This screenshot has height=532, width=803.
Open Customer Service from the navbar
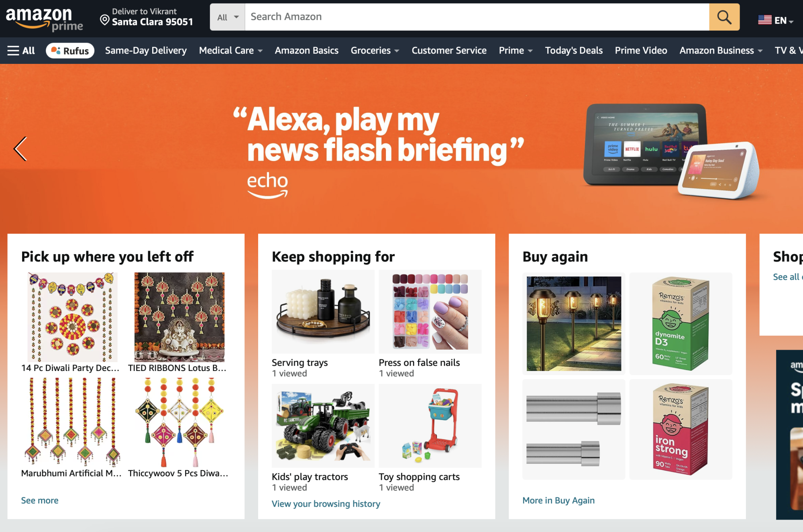448,50
